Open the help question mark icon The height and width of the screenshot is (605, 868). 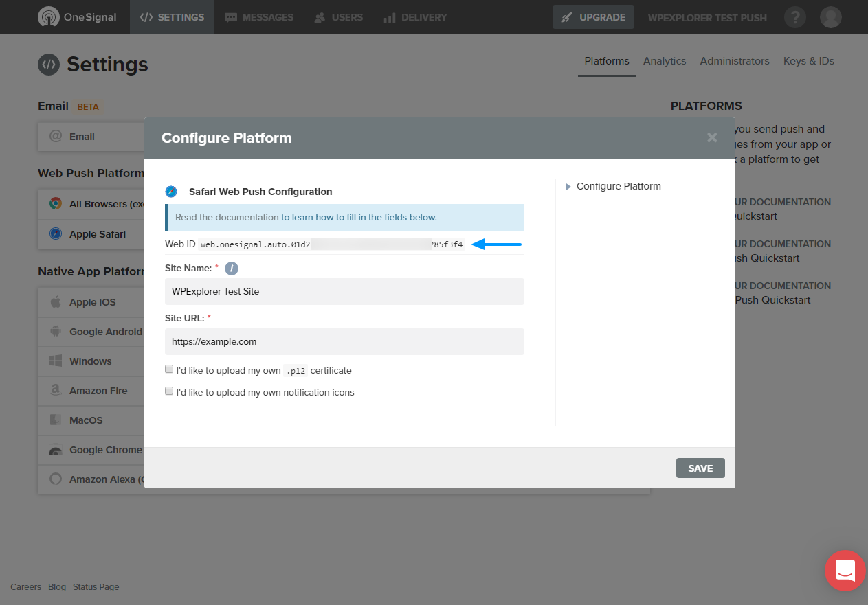pyautogui.click(x=795, y=17)
